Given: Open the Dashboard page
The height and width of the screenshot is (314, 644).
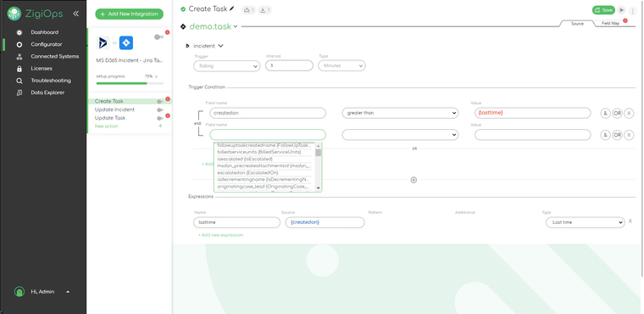Looking at the screenshot, I should pyautogui.click(x=44, y=32).
